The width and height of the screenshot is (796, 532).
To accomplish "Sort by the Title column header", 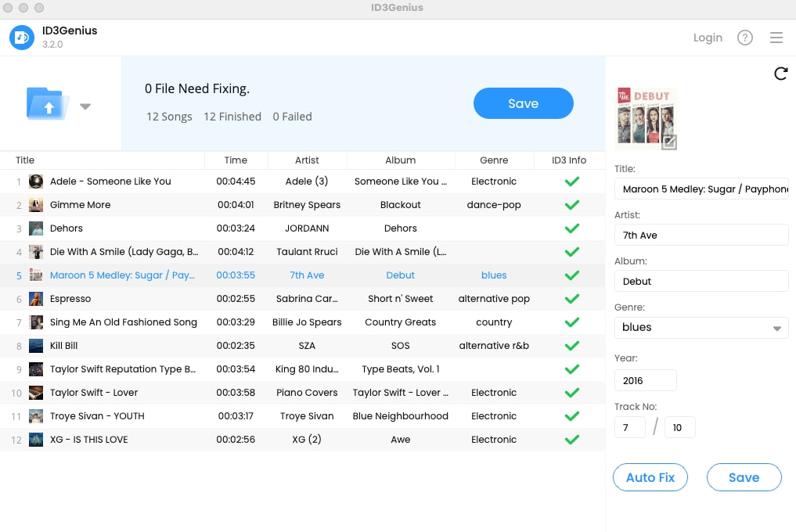I will coord(25,160).
